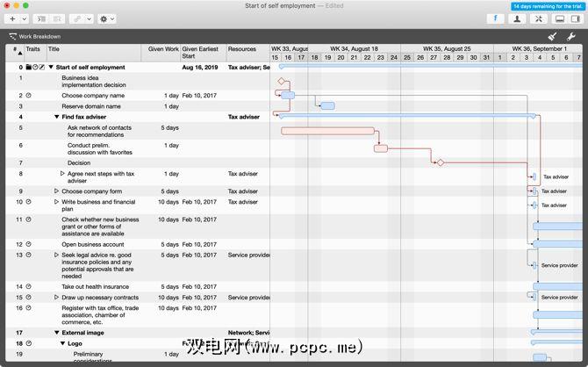Click clock trait icon for Choose company name
The image size is (588, 367).
pos(28,96)
